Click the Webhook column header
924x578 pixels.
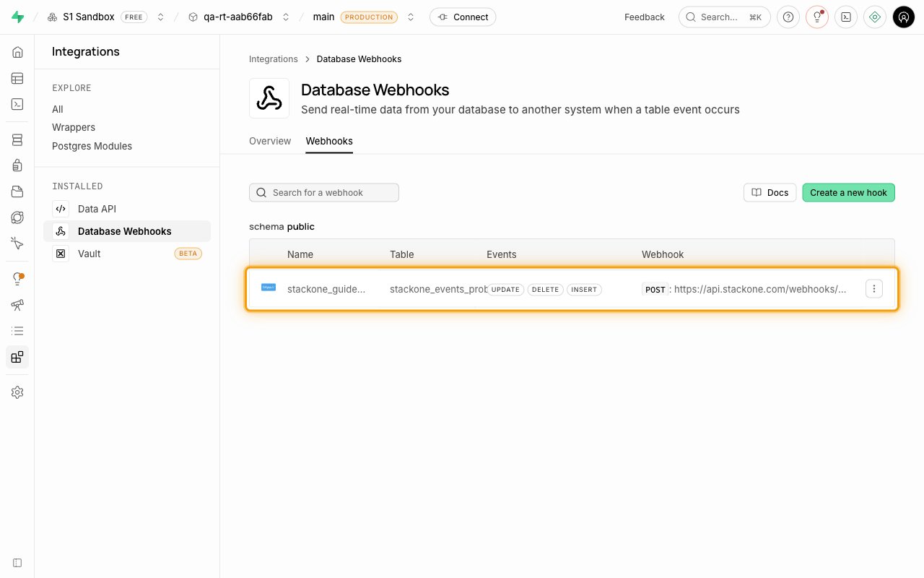(663, 254)
